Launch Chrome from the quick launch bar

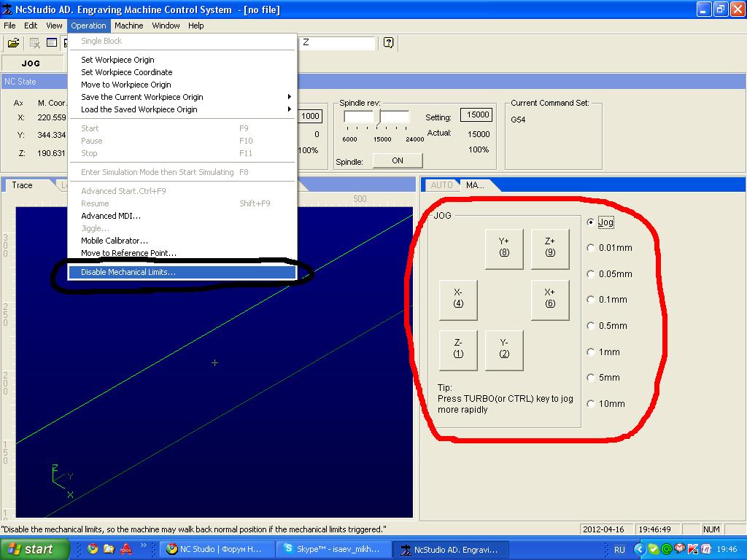coord(93,549)
